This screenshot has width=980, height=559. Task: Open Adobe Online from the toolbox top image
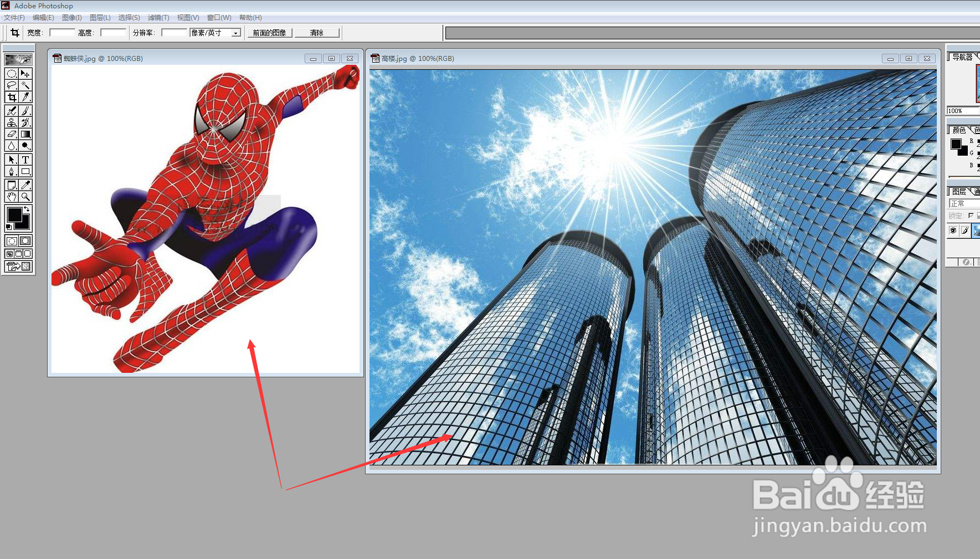pos(18,59)
